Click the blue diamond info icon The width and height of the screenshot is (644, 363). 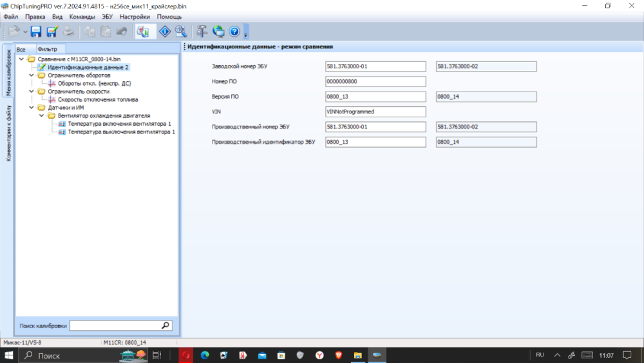point(165,31)
